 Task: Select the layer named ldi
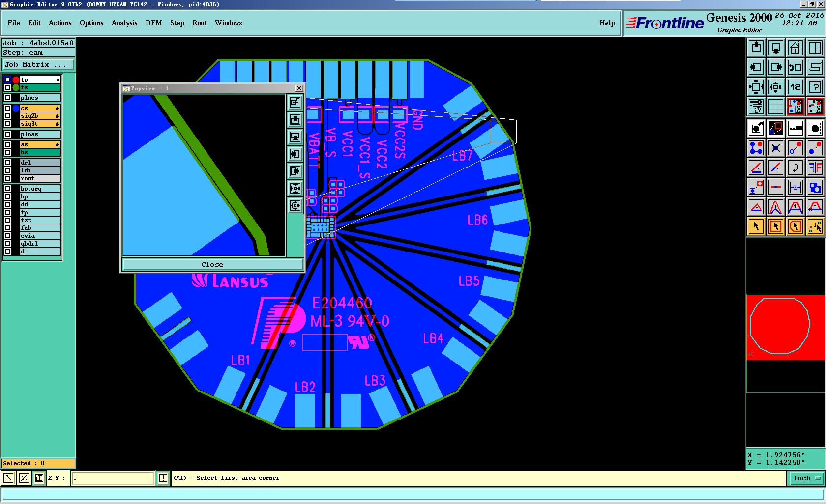click(x=40, y=170)
